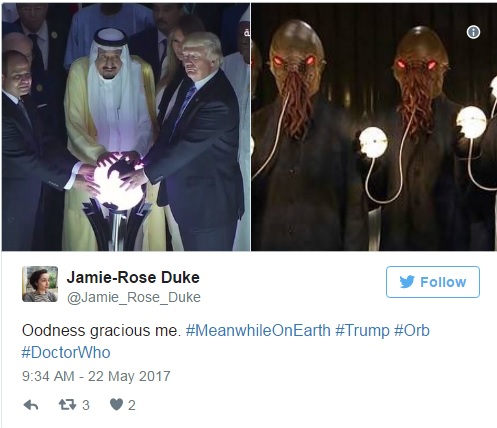Open the #Orb hashtag
The height and width of the screenshot is (428, 497).
point(412,331)
